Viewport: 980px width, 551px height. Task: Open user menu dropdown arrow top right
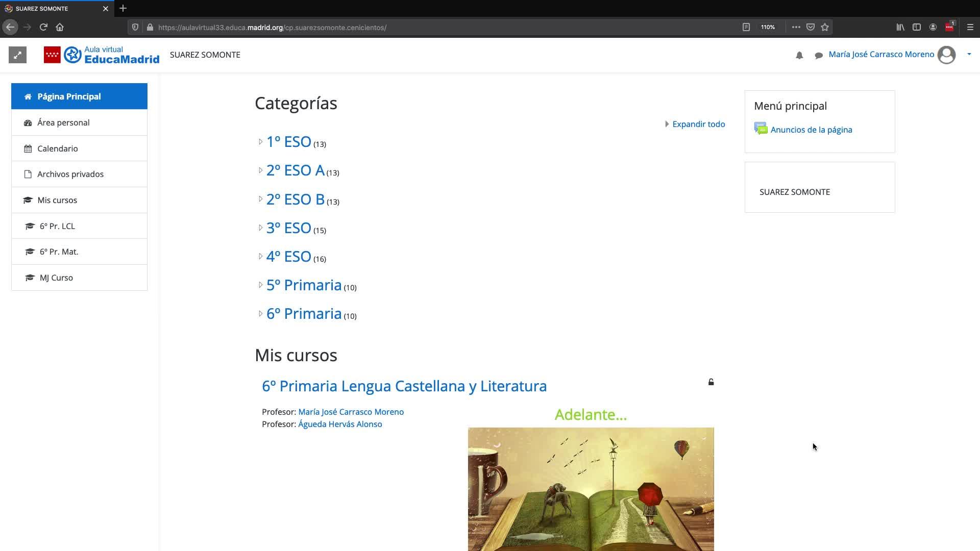(969, 54)
